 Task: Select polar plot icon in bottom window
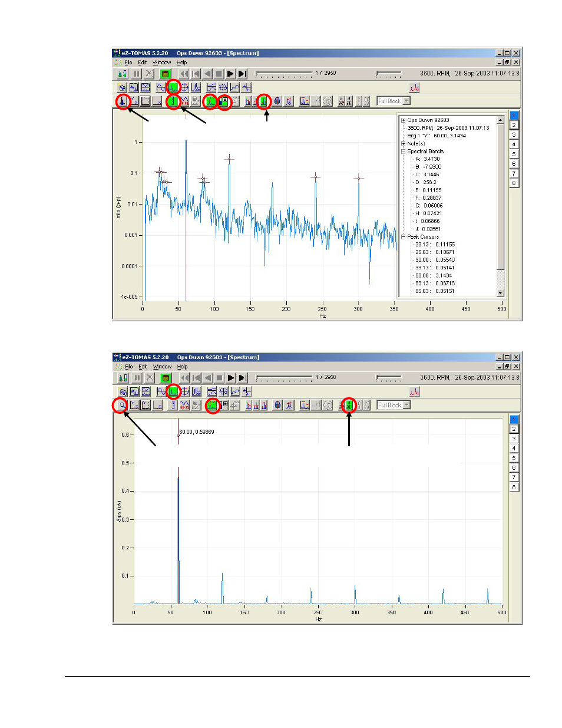click(x=185, y=391)
